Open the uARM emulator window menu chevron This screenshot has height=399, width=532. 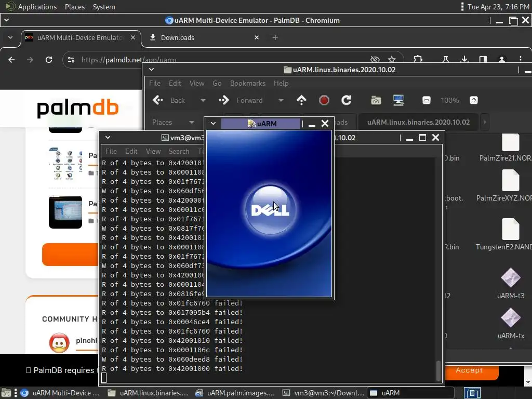pos(213,124)
